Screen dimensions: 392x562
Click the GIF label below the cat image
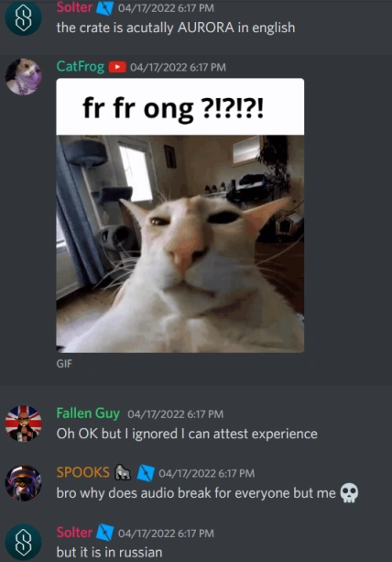[64, 364]
